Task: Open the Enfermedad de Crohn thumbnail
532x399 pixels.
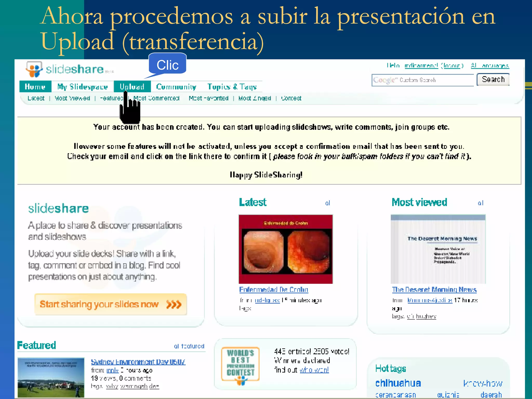Action: point(285,249)
